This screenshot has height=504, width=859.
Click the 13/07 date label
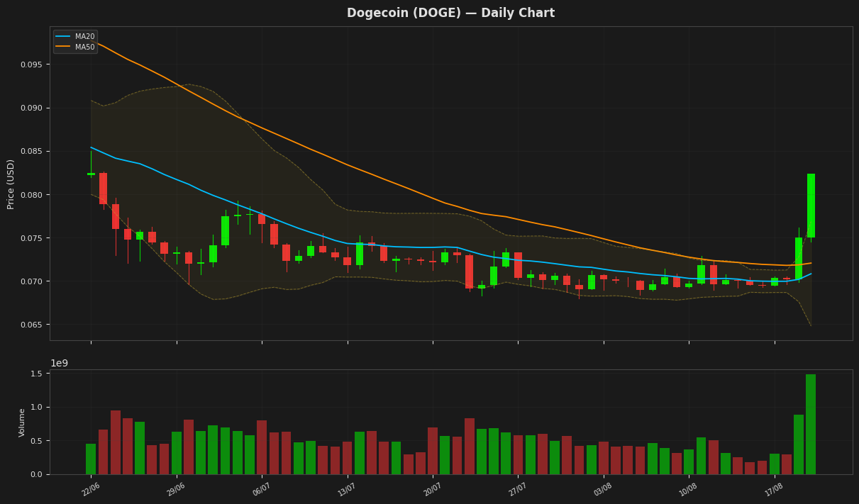(347, 490)
